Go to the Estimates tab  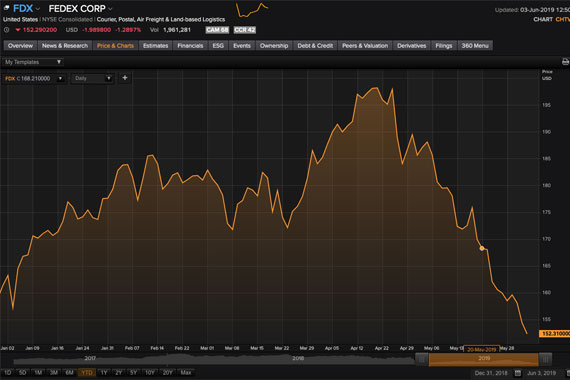point(156,45)
